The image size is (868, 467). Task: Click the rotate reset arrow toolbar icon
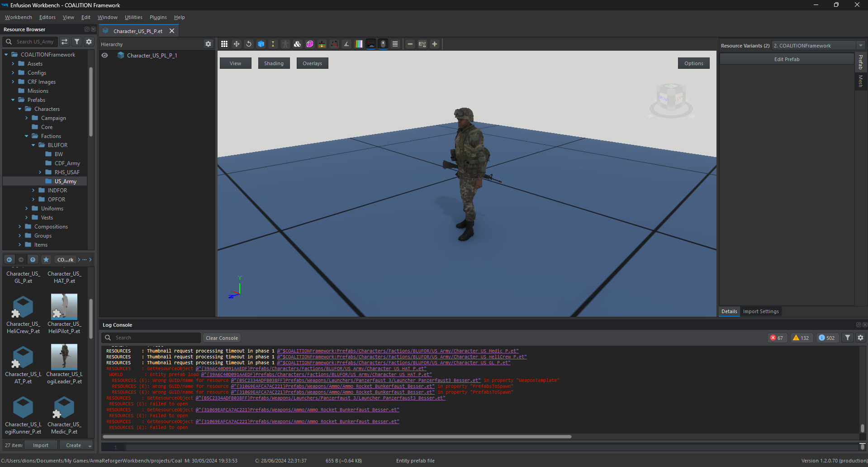(249, 44)
